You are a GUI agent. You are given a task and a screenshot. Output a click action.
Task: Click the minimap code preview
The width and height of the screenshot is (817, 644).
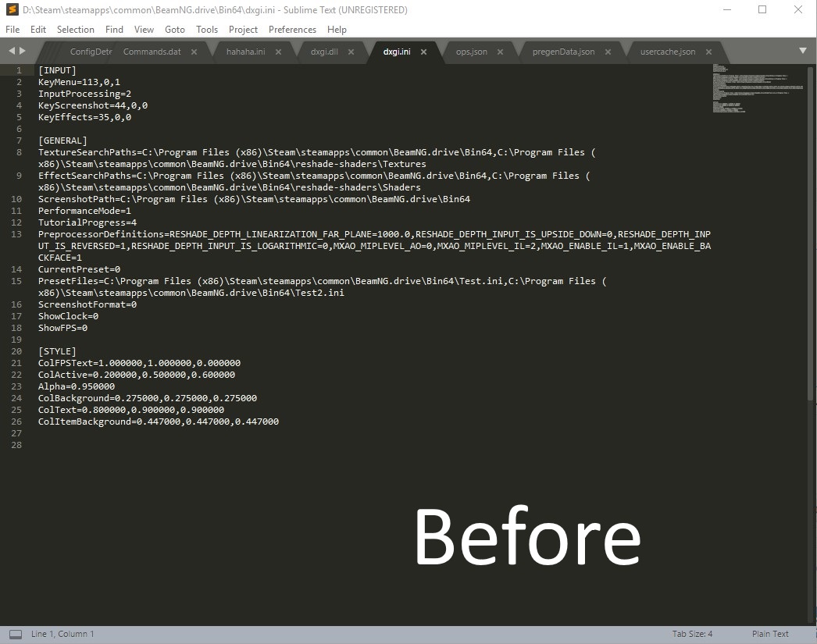(758, 88)
